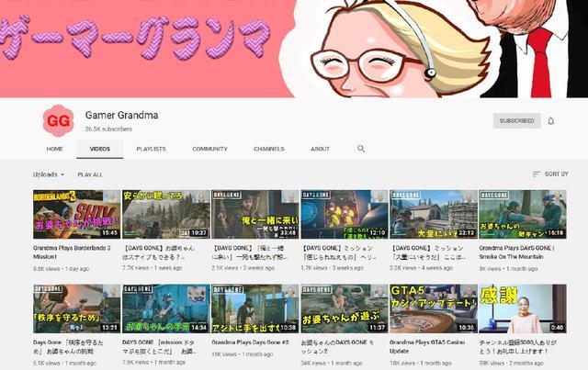Click the Grandma Plays Days Gone #2 title

click(250, 342)
